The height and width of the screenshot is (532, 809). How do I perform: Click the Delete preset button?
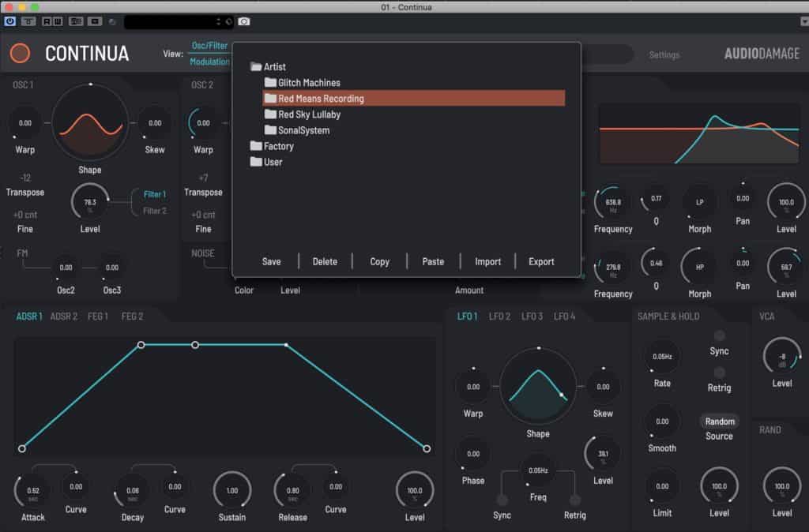point(325,261)
